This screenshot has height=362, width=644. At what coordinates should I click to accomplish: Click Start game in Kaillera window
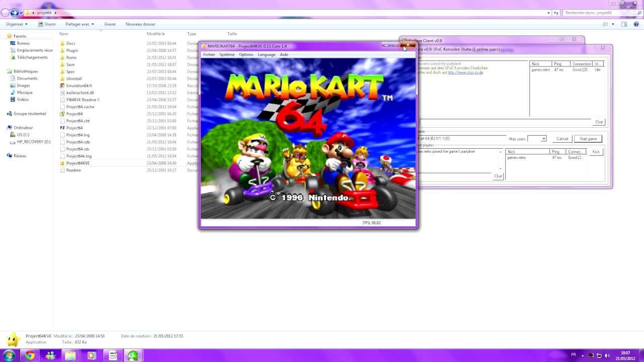[x=588, y=139]
